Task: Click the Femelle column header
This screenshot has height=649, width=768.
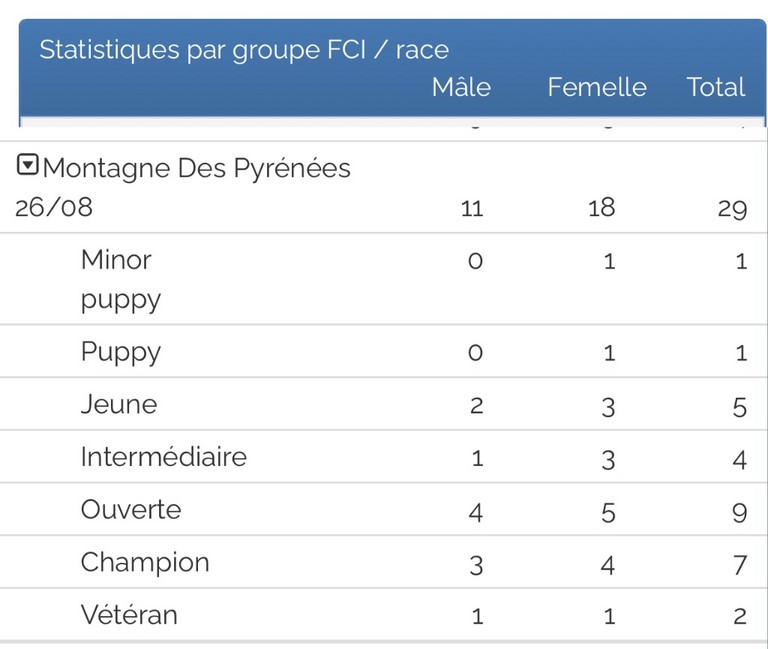Action: (x=597, y=87)
